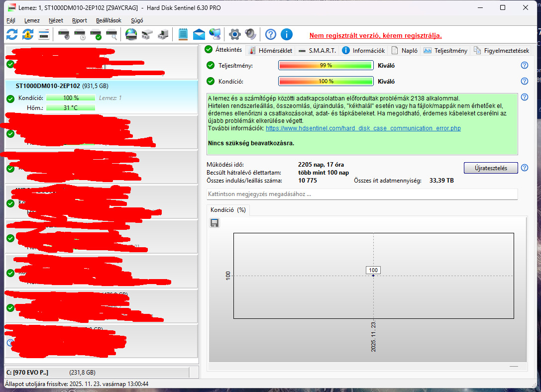Click the comment field 'Kattintson megjegyzés megadásához'
This screenshot has width=541, height=392.
[x=362, y=194]
